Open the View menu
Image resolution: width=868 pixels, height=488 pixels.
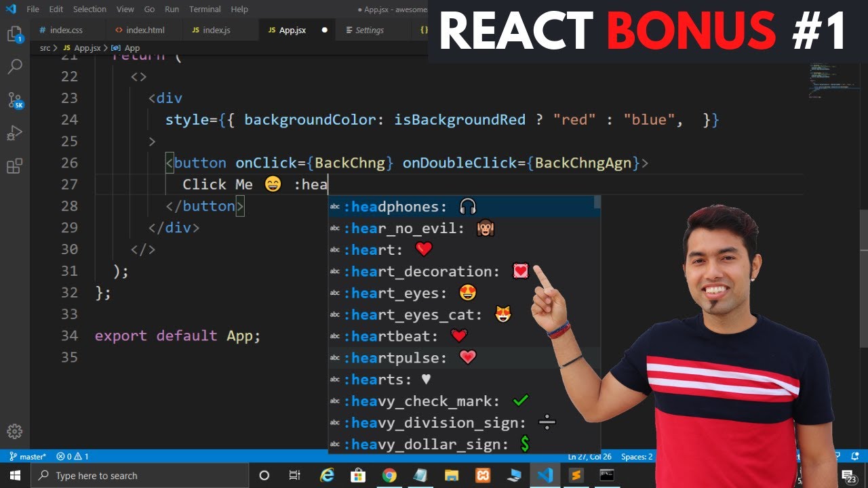(x=125, y=9)
